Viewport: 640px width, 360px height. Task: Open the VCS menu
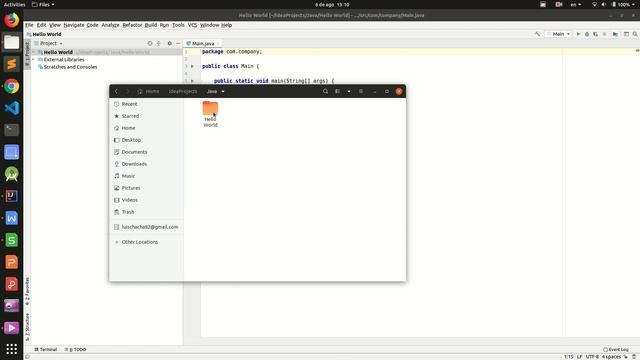[192, 25]
